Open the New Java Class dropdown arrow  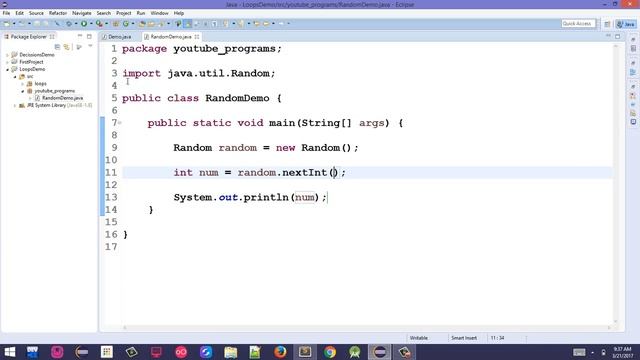[x=133, y=24]
